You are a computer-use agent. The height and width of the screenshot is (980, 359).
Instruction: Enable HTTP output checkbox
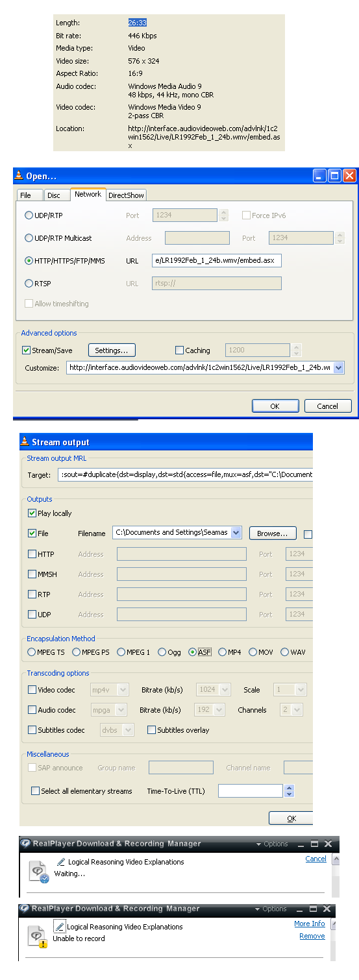point(32,554)
